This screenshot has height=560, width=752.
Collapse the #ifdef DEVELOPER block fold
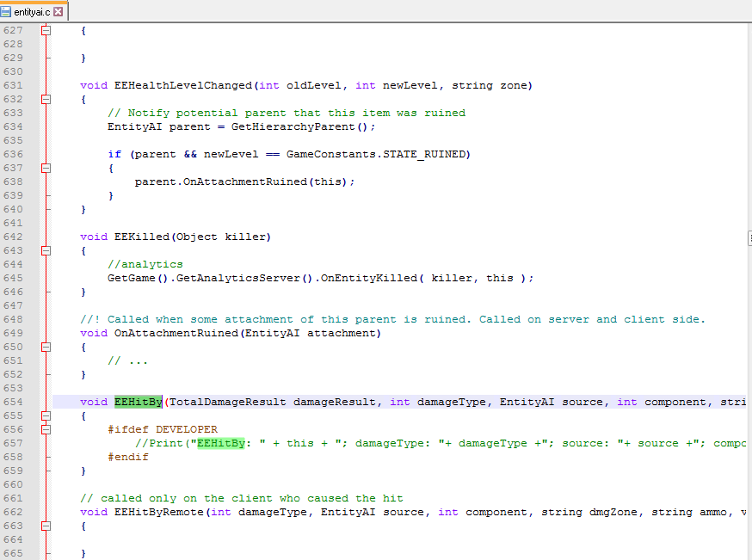point(46,429)
